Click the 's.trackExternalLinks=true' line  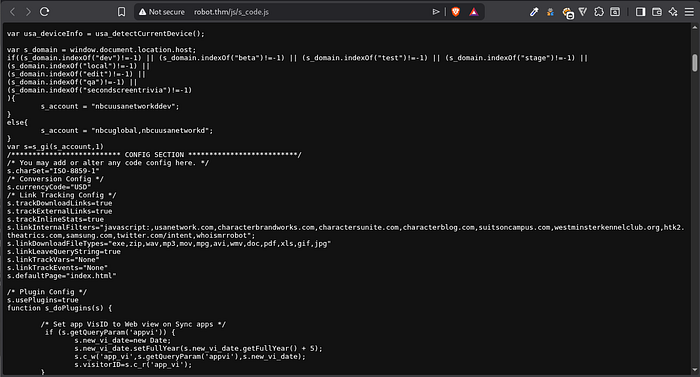[59, 211]
